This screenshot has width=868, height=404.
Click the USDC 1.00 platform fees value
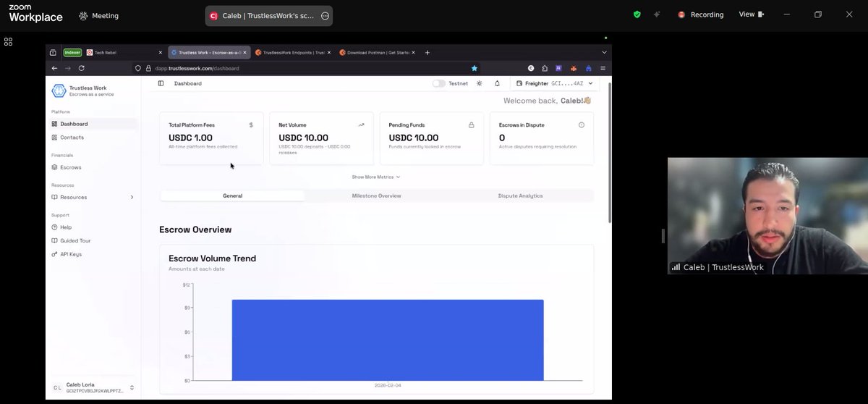[190, 138]
